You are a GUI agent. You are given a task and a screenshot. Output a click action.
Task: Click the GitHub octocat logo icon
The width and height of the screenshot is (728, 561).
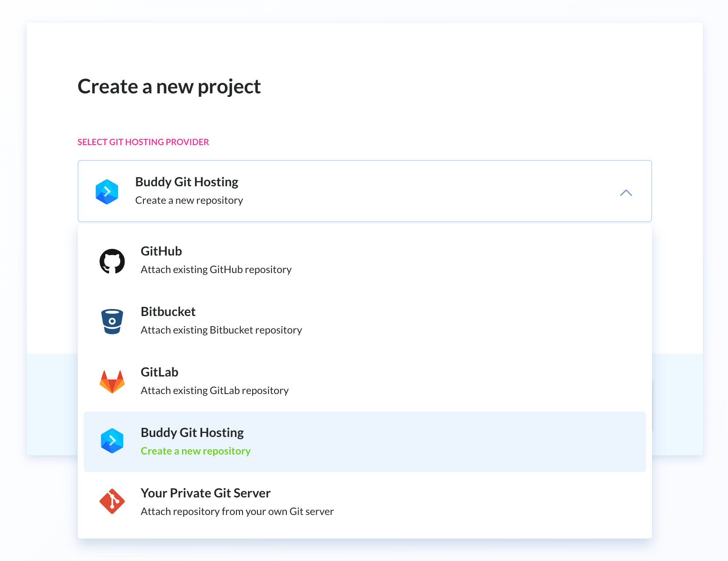[x=112, y=261]
